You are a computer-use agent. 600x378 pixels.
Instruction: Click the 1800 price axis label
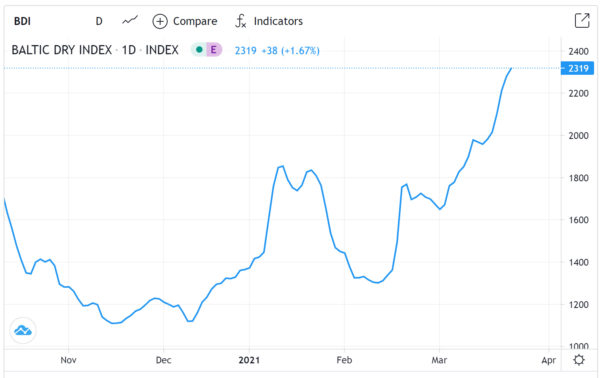(579, 178)
